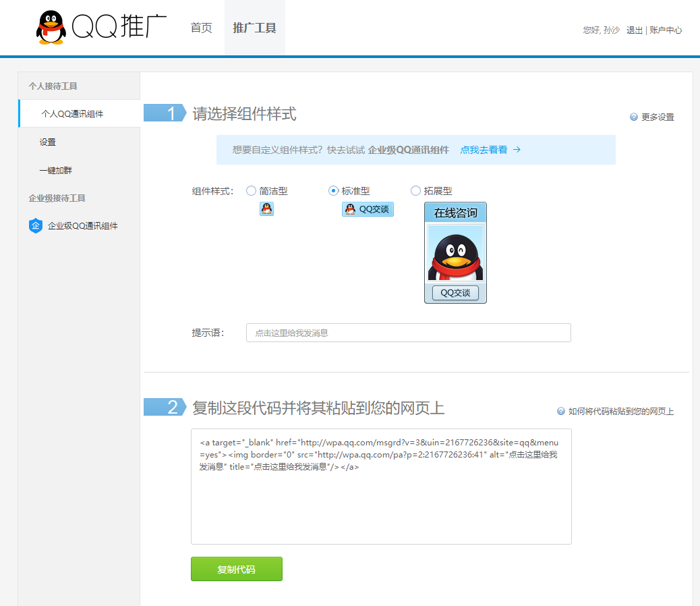Viewport: 700px width, 606px height.
Task: Open the 推广工具 navigation tab
Action: [254, 28]
